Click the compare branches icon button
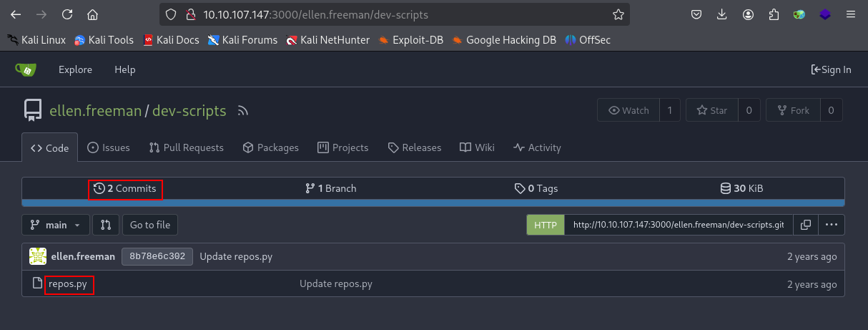Viewport: 868px width, 330px height. [106, 225]
